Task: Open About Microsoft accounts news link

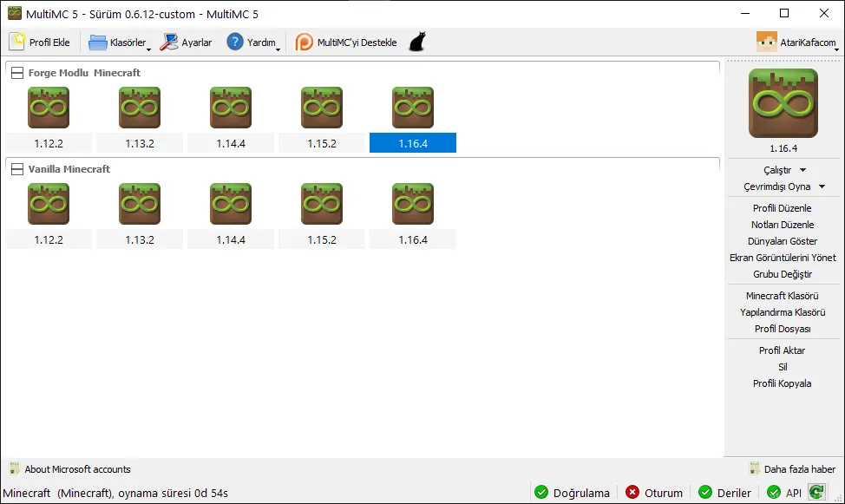Action: (70, 469)
